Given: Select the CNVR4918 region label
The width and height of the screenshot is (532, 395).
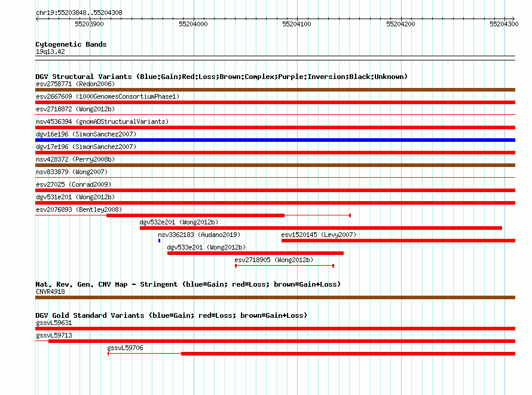Looking at the screenshot, I should (x=50, y=291).
